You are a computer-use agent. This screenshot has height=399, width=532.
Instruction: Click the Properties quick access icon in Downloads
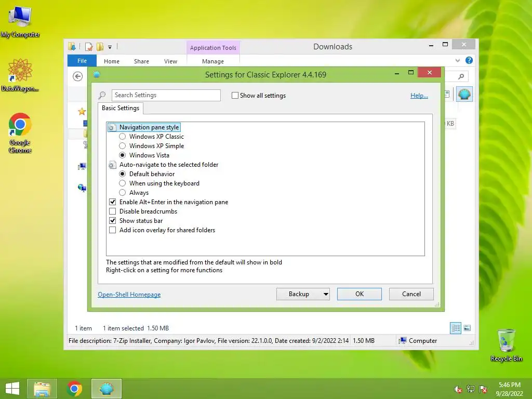pyautogui.click(x=89, y=47)
